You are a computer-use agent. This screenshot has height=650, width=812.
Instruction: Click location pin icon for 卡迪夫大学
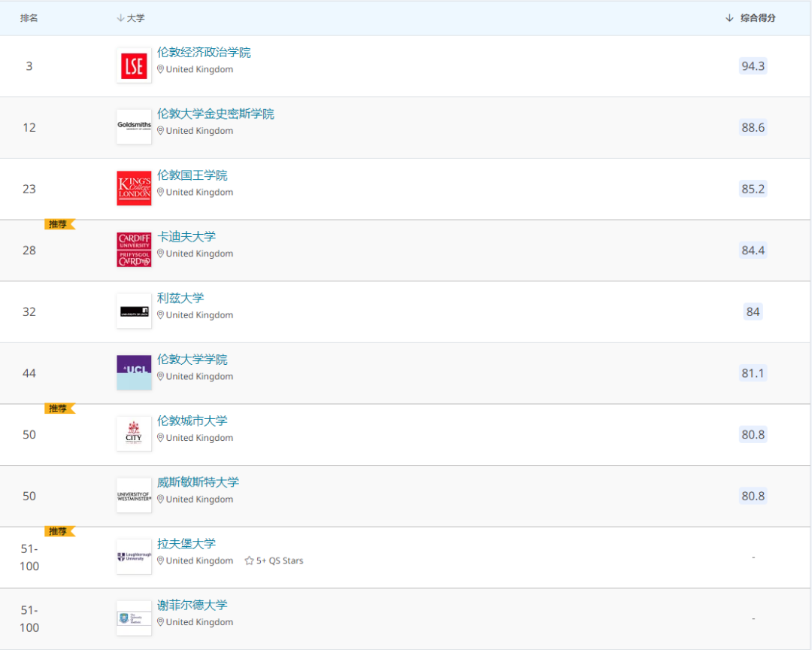click(161, 254)
